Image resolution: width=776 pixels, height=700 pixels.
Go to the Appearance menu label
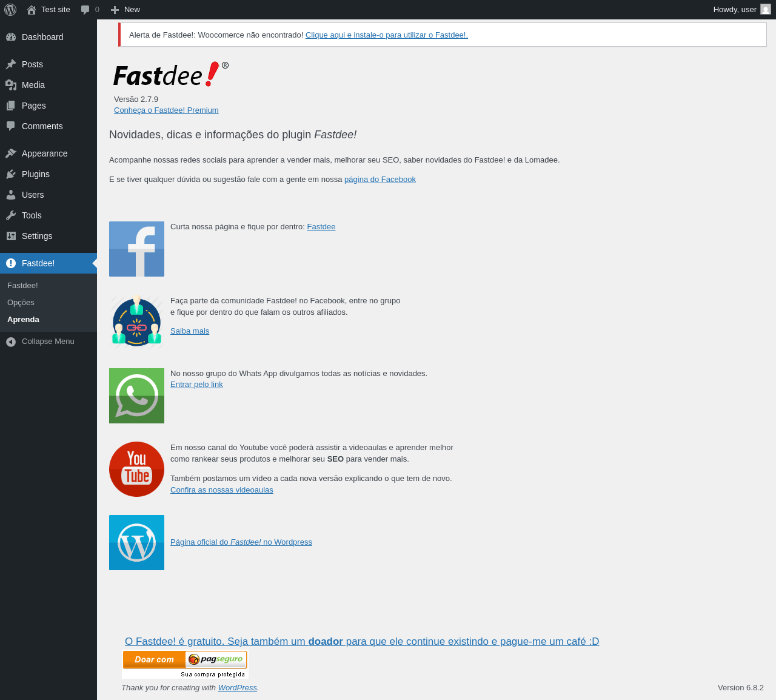click(x=44, y=153)
